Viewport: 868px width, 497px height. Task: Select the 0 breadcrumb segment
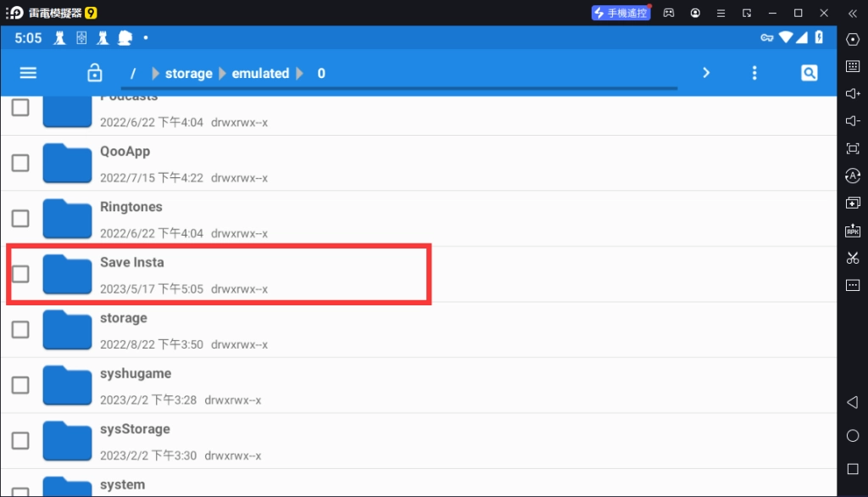[x=321, y=73]
